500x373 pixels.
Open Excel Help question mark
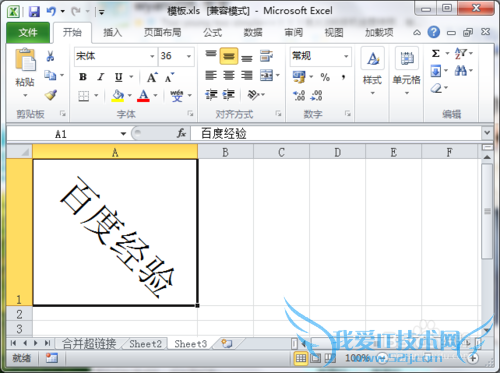coord(434,32)
